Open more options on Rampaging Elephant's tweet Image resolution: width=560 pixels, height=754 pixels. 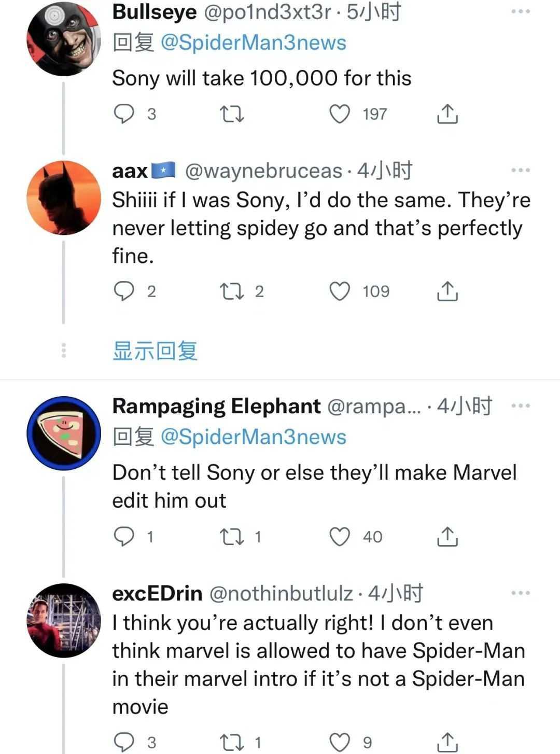pos(520,406)
